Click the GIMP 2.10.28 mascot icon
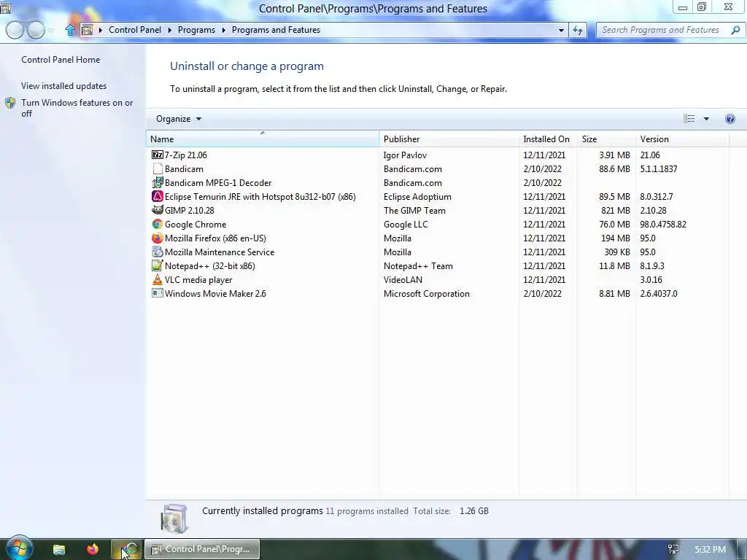Viewport: 747px width, 560px height. pos(158,210)
